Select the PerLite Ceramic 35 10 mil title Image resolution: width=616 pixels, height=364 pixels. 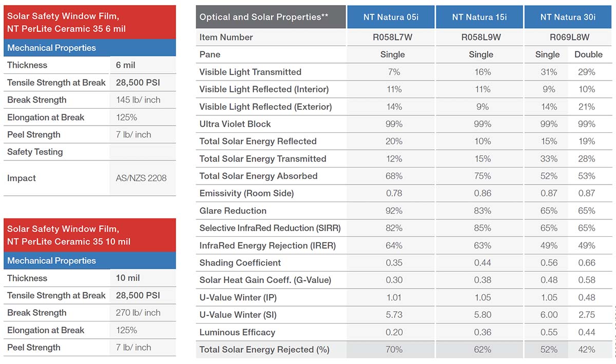click(69, 235)
